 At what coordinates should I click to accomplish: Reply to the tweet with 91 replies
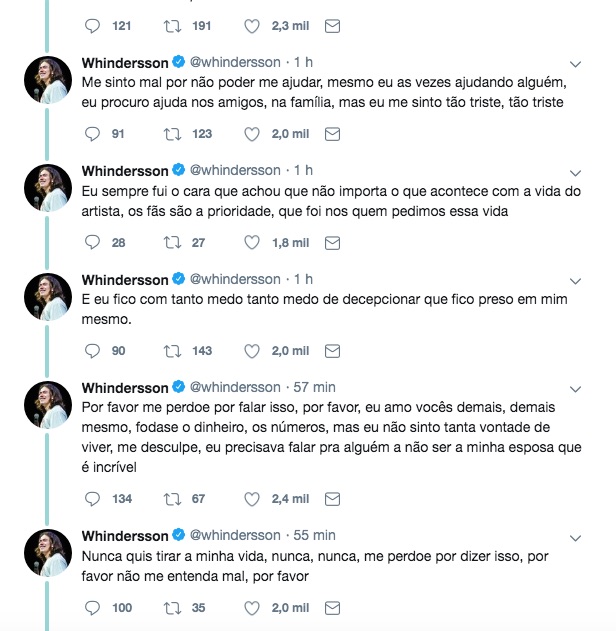point(93,134)
